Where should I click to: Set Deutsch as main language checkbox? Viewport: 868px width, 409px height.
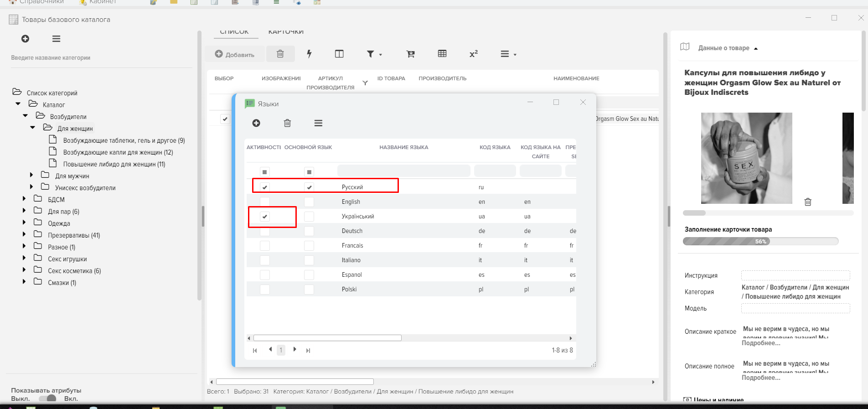click(x=309, y=231)
